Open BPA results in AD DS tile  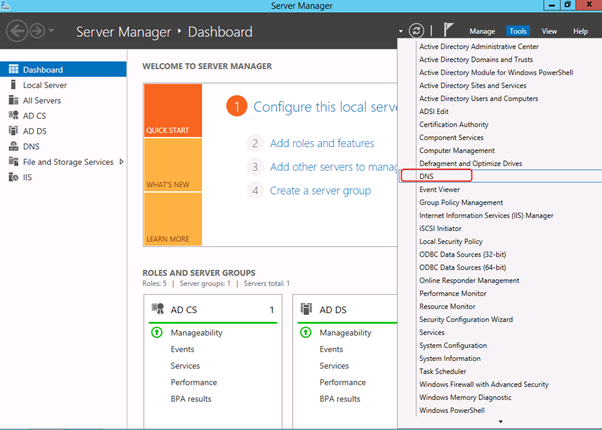tap(340, 399)
